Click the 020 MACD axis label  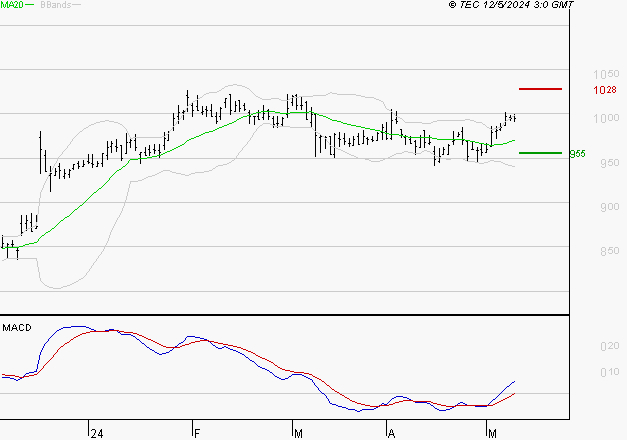tap(609, 346)
